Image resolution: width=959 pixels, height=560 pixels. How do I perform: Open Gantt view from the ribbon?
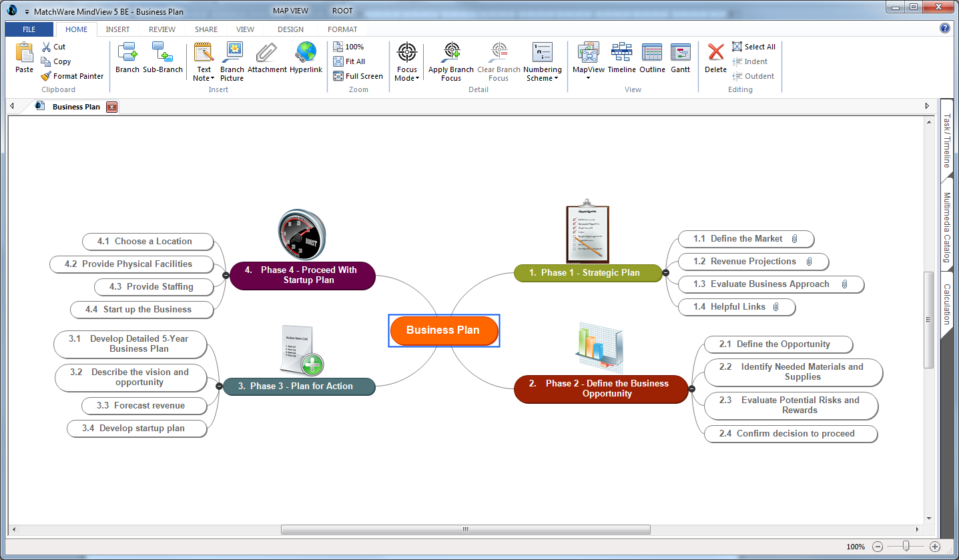point(680,53)
